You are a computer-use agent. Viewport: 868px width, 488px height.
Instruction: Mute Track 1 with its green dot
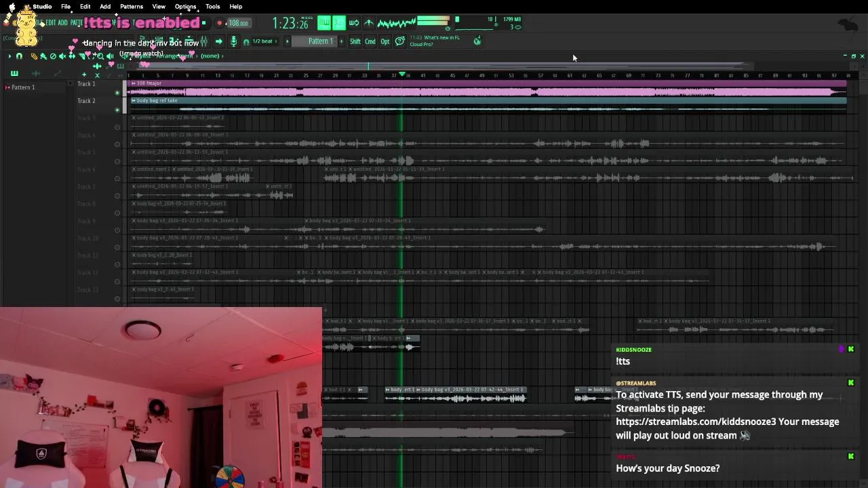(x=117, y=92)
